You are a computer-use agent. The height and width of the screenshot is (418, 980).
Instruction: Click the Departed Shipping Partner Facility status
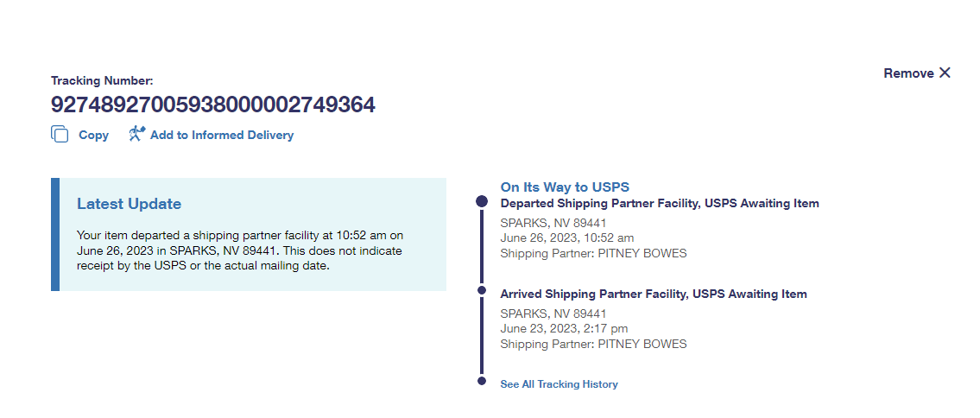660,204
